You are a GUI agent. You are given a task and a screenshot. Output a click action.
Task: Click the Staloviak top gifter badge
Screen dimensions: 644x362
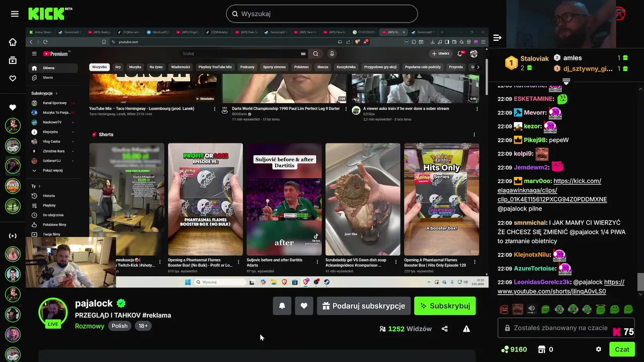(511, 63)
